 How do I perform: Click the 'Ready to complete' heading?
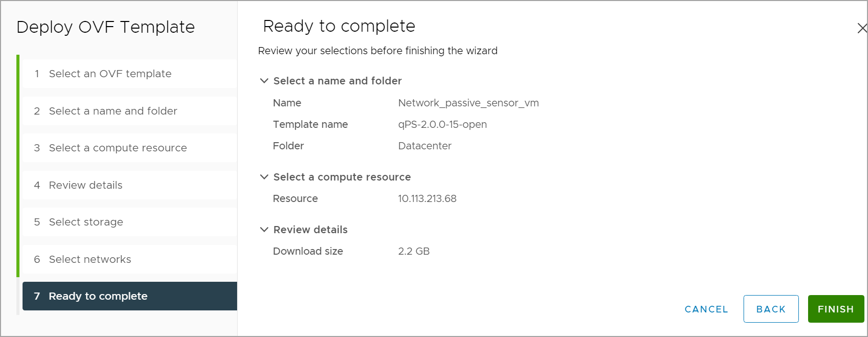pyautogui.click(x=338, y=26)
